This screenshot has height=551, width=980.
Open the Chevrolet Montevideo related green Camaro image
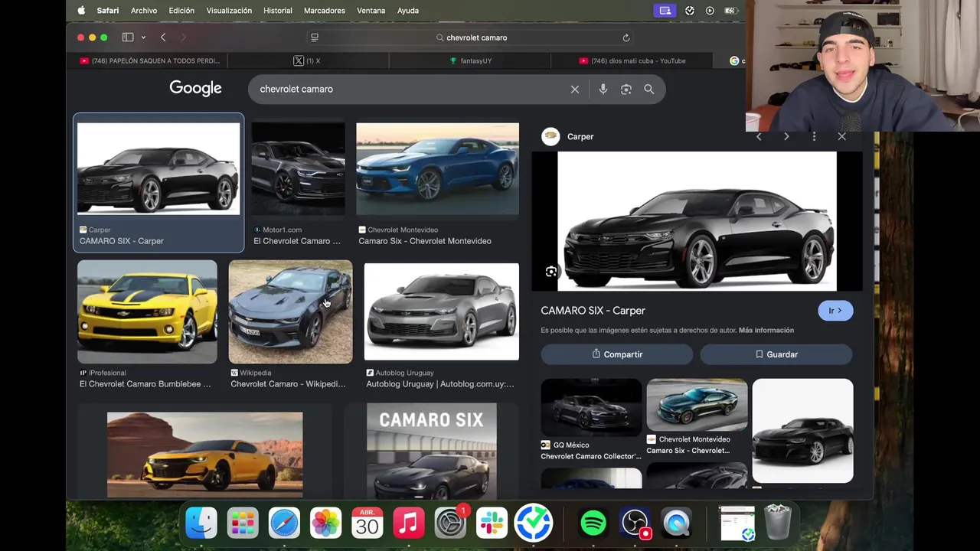point(697,405)
